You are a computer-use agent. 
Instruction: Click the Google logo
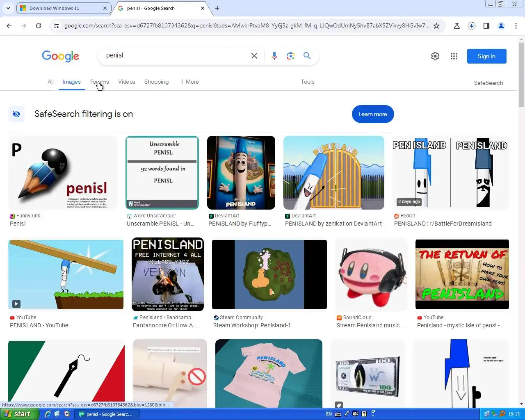click(x=60, y=56)
